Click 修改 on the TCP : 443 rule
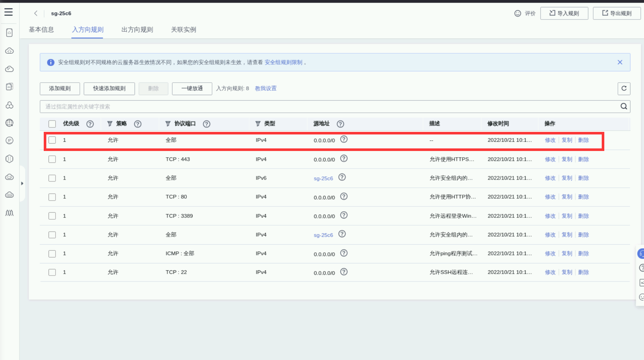This screenshot has width=644, height=360. pos(550,159)
